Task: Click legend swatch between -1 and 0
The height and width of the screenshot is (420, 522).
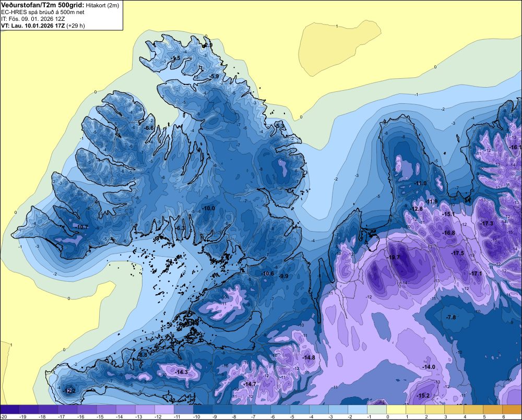Action: point(376,410)
